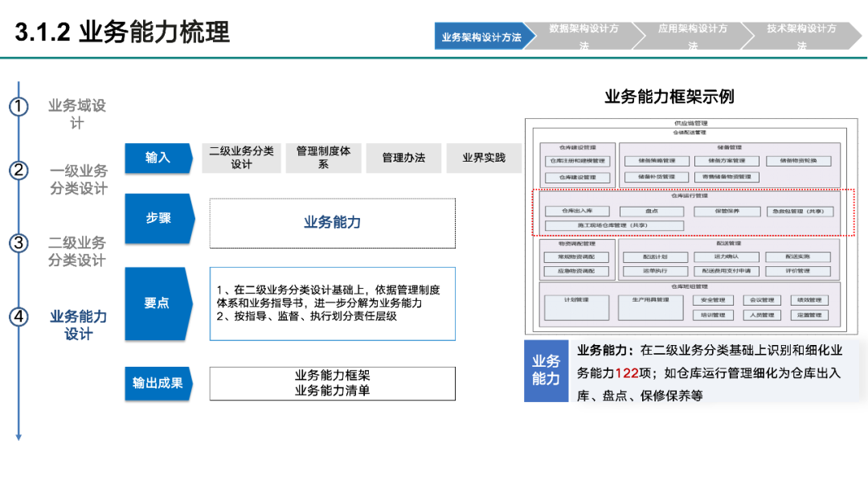Click the 运力确认 box
The width and height of the screenshot is (868, 489).
727,257
